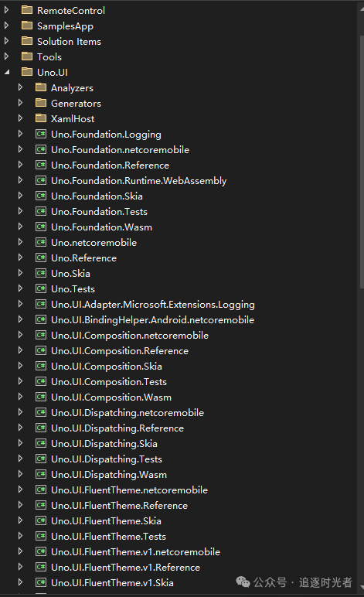Expand the SamplesApp folder
The width and height of the screenshot is (364, 597).
pyautogui.click(x=6, y=26)
